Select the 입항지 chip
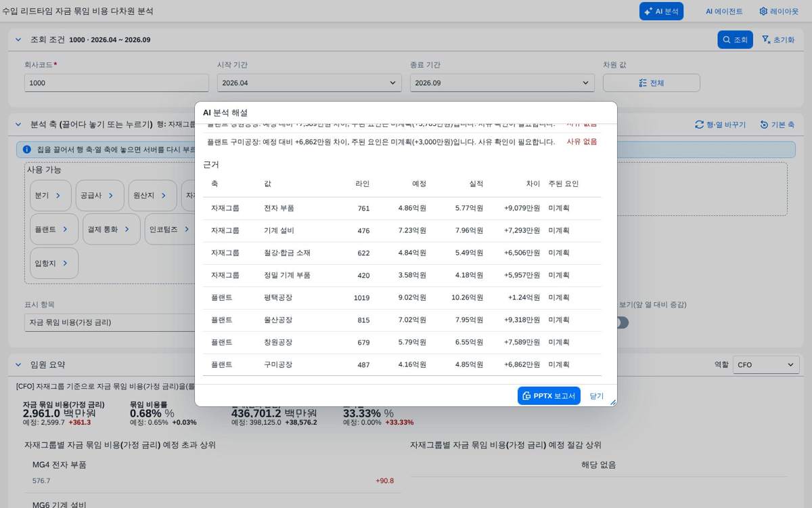This screenshot has width=812, height=508. coord(54,263)
